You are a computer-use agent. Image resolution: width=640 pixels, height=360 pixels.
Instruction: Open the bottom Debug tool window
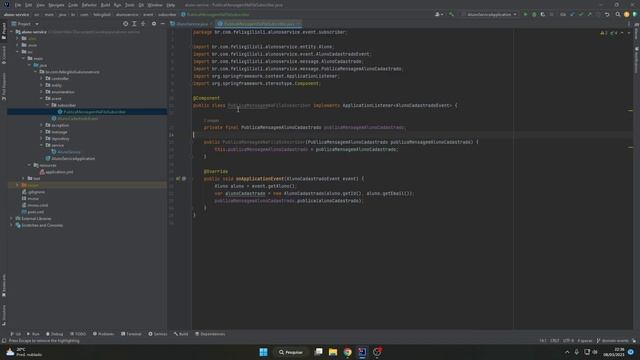point(55,334)
